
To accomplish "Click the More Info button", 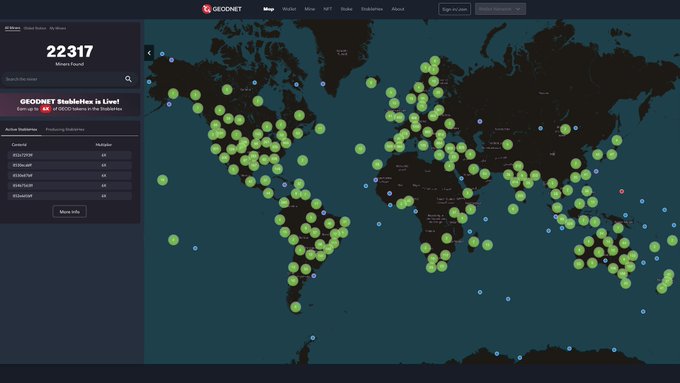I will click(69, 212).
